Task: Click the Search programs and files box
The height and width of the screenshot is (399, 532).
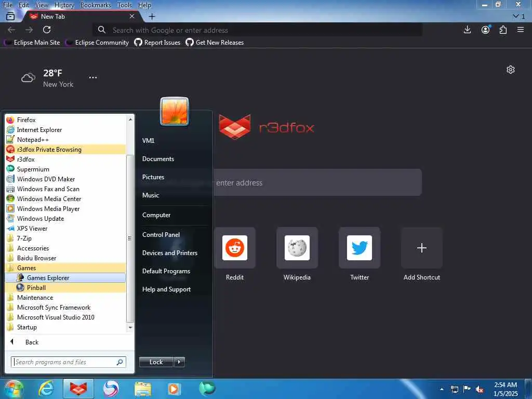Action: pos(69,362)
